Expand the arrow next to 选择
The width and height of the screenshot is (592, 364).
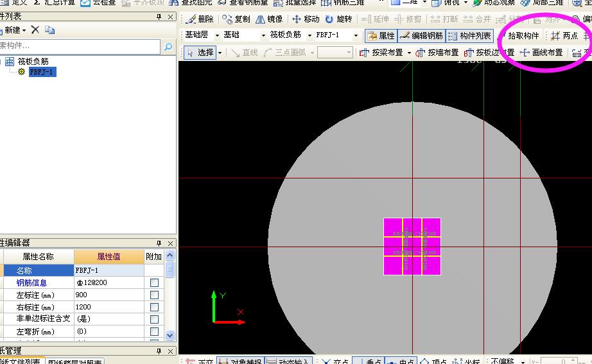point(220,53)
